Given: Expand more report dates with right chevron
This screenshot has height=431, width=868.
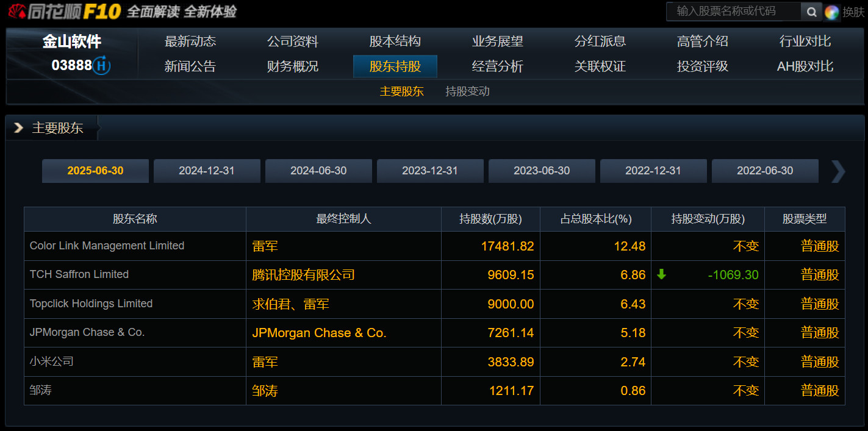Looking at the screenshot, I should click(837, 171).
